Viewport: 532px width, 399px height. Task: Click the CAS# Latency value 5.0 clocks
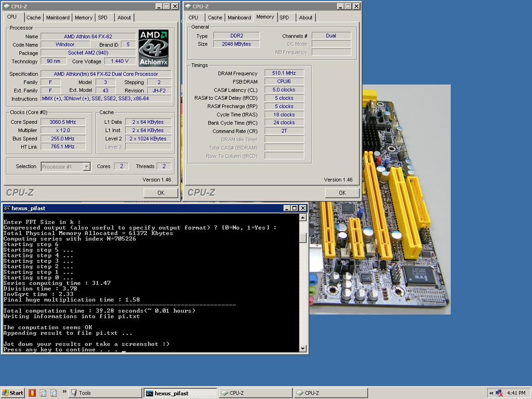[x=284, y=90]
